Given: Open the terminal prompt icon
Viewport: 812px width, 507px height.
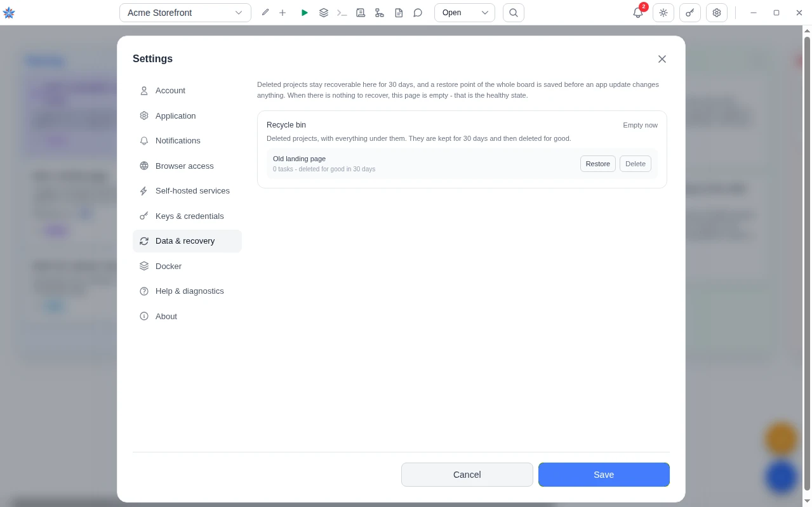Looking at the screenshot, I should pyautogui.click(x=342, y=13).
